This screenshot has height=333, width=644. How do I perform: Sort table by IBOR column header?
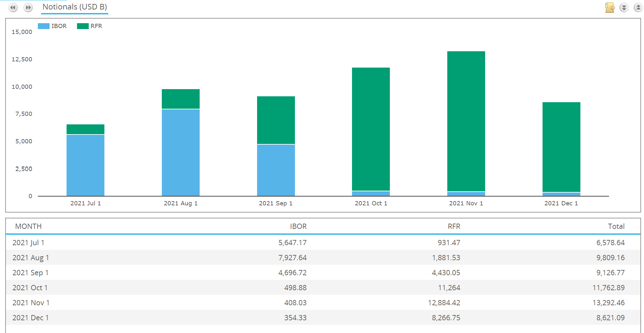[x=298, y=226]
